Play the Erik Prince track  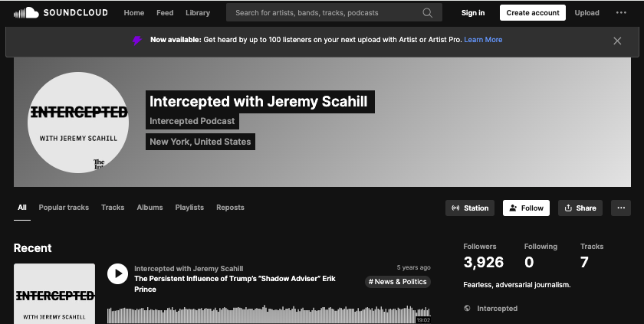(117, 273)
